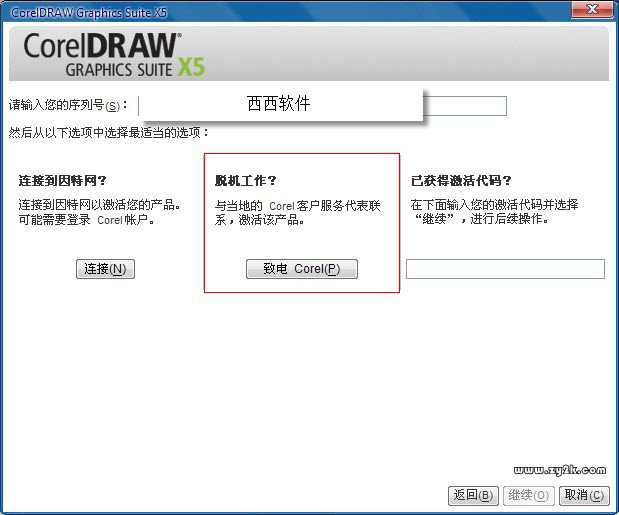Click the 取消(C) cancel button
The width and height of the screenshot is (619, 515).
point(584,496)
